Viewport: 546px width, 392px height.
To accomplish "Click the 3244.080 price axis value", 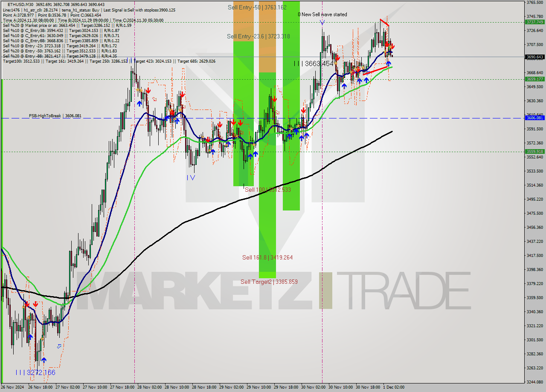I will [x=535, y=382].
